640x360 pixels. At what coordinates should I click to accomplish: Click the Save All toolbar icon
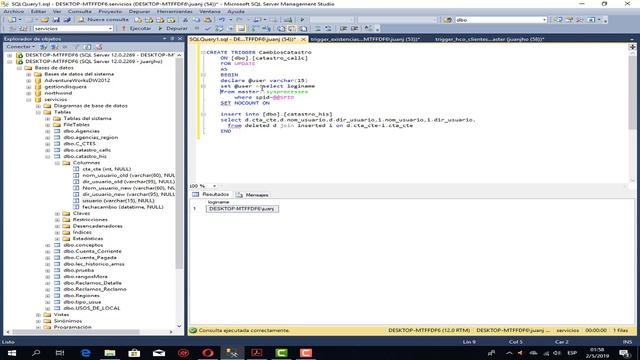click(x=67, y=20)
